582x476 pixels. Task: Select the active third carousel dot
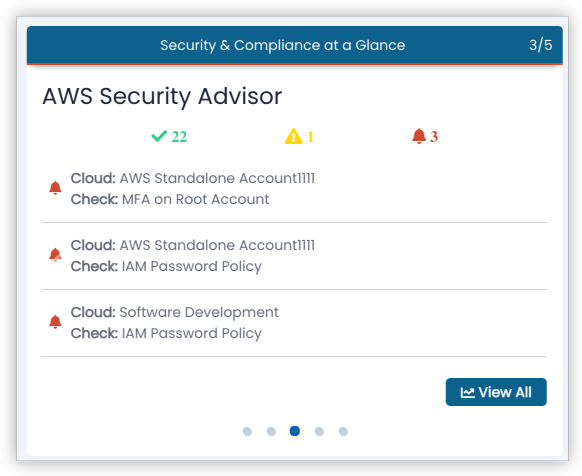point(295,431)
